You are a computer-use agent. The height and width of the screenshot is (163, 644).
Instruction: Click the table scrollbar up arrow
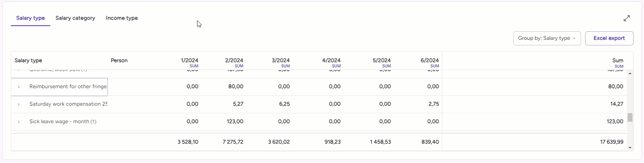pos(630,73)
